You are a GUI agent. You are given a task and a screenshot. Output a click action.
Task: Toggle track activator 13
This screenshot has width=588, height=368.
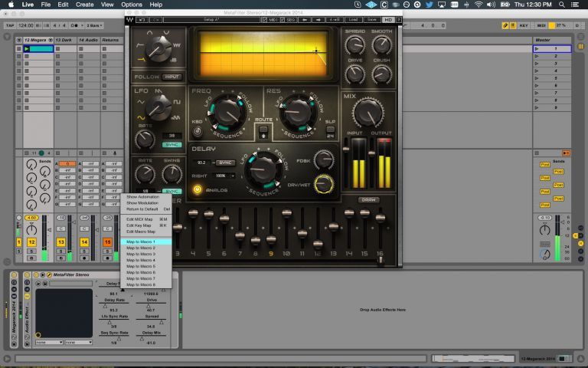tap(60, 242)
